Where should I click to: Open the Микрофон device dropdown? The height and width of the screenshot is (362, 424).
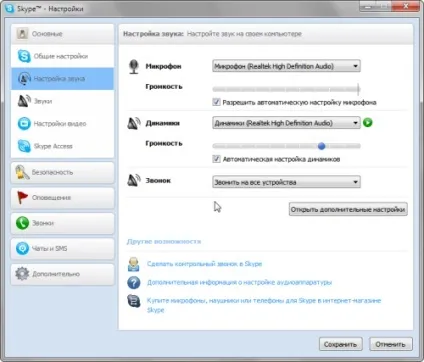tap(286, 66)
